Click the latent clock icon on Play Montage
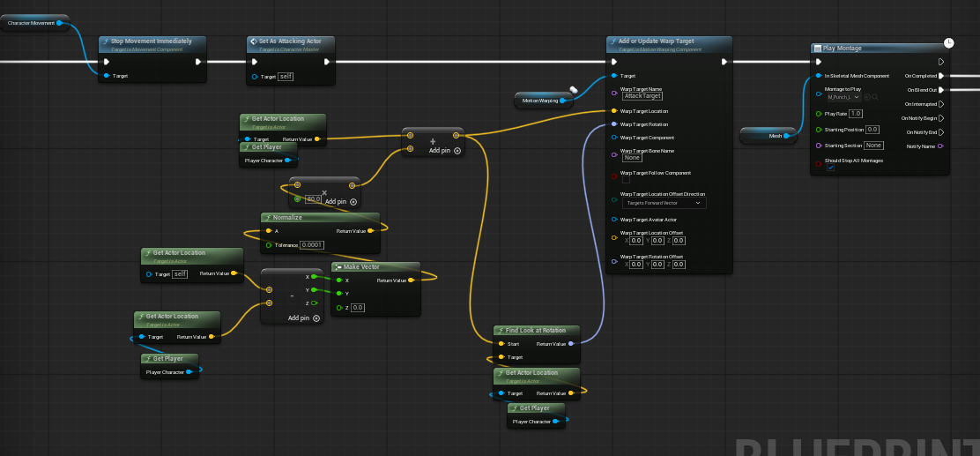 pos(949,42)
